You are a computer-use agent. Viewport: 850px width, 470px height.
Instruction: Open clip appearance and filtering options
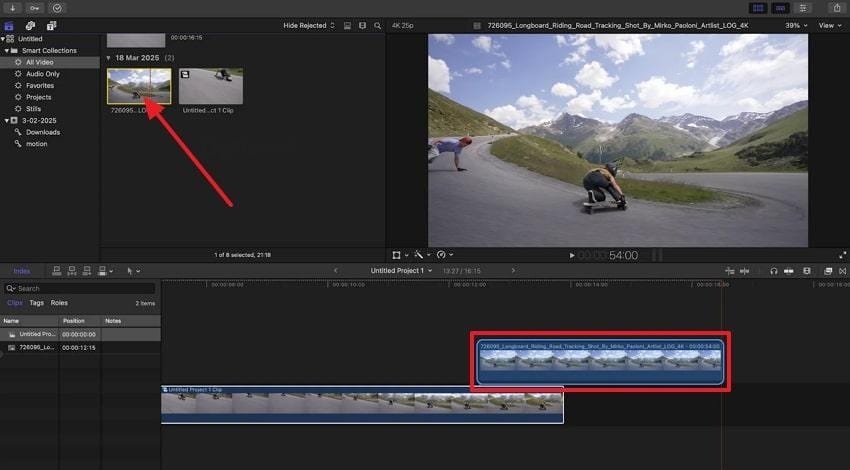363,25
